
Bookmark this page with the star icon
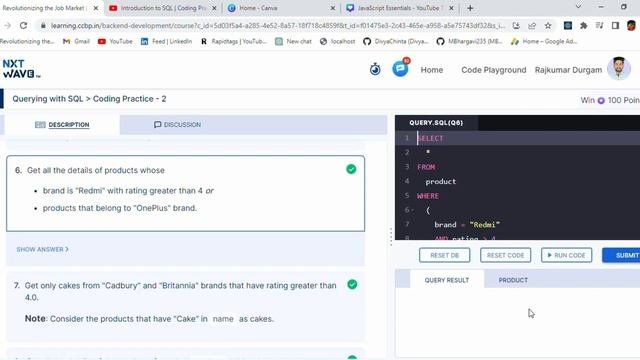pos(548,26)
